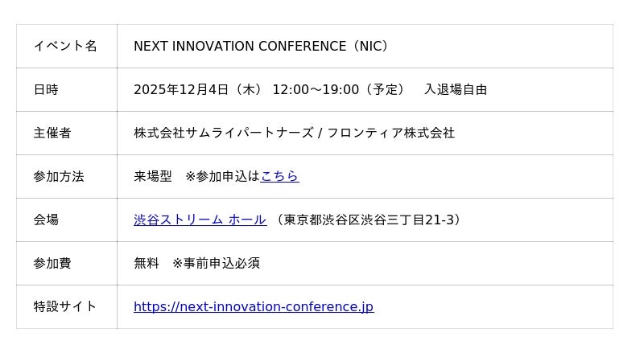Viewport: 644px width, 353px height.
Task: Click the date 2025年12月4日（木）
Action: pyautogui.click(x=198, y=89)
